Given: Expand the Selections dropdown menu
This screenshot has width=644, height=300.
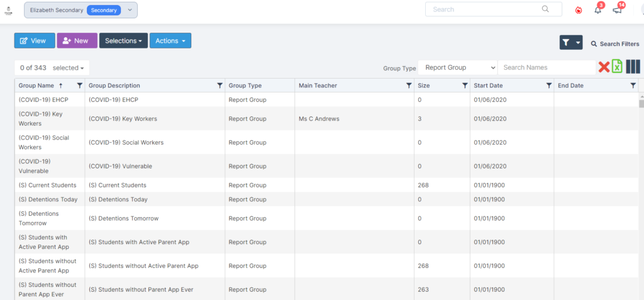Looking at the screenshot, I should 123,41.
